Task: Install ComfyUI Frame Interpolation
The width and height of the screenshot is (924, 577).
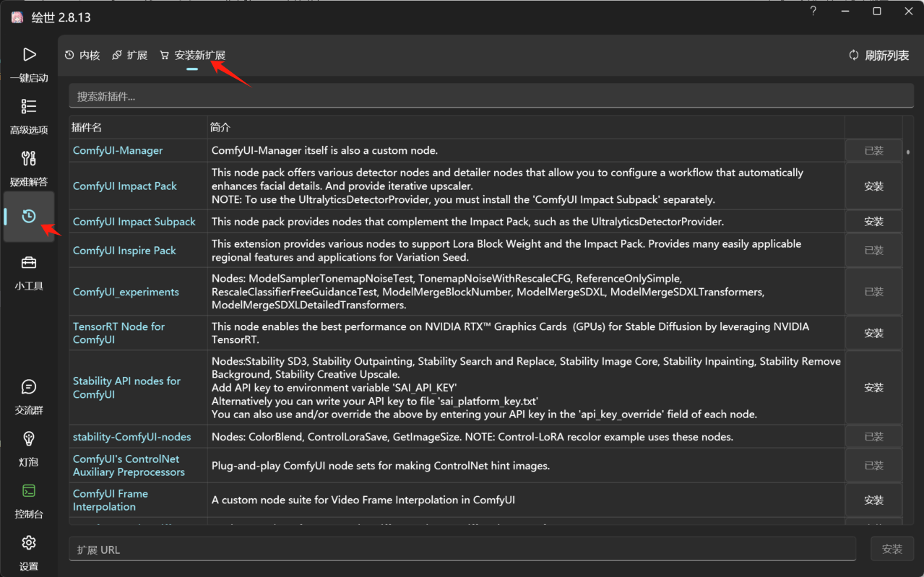Action: (874, 500)
